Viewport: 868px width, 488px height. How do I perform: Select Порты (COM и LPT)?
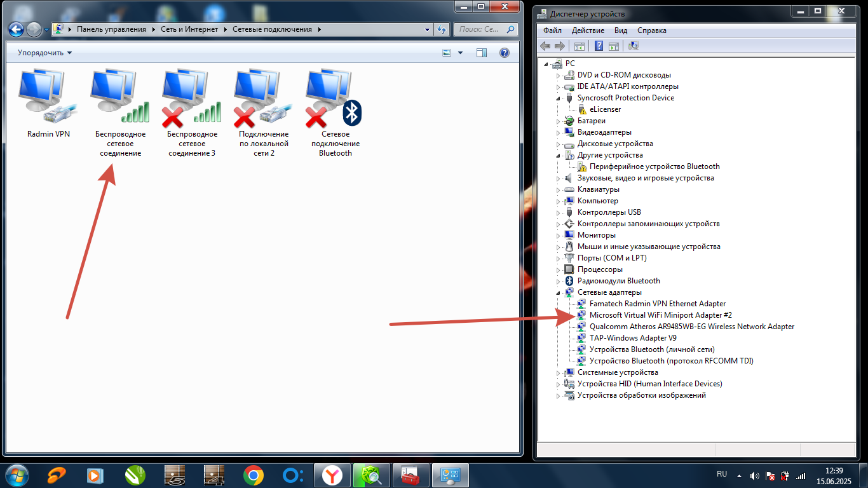tap(611, 258)
